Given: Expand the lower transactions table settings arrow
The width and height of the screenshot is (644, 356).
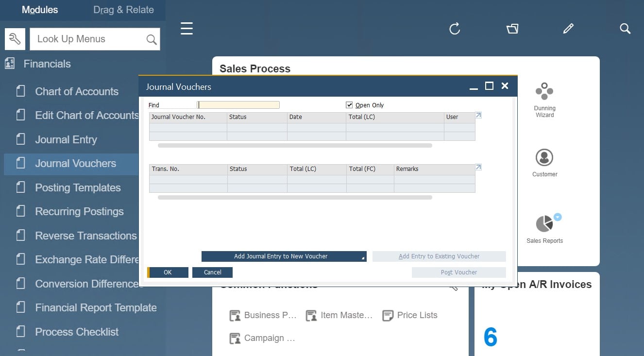Looking at the screenshot, I should [478, 168].
